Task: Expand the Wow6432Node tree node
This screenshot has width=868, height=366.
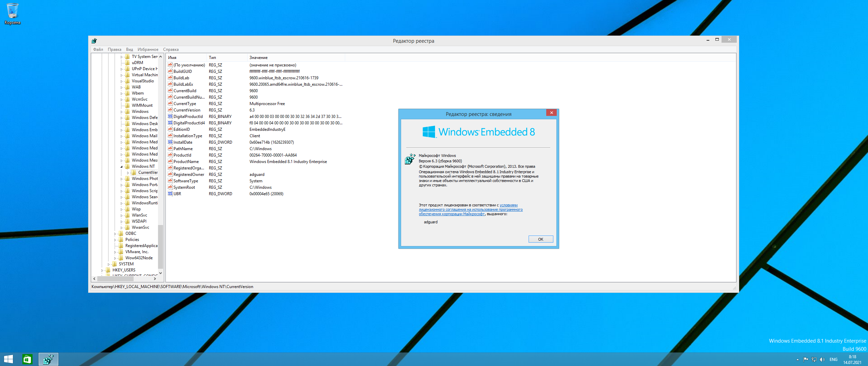Action: pyautogui.click(x=115, y=258)
